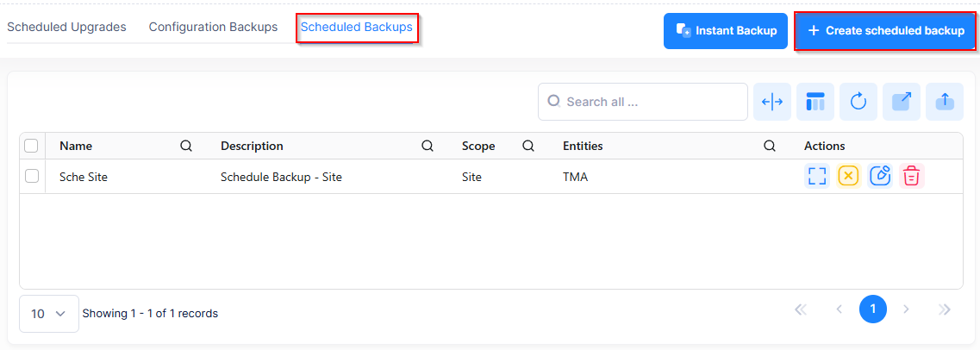Click the yellow X icon for Sche Site
This screenshot has width=980, height=350.
click(x=848, y=176)
